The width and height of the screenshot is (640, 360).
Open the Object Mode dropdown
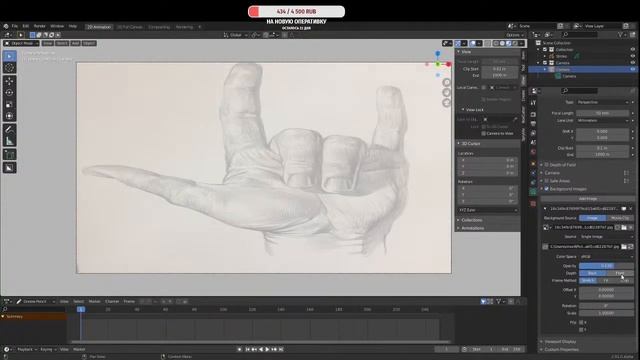(x=21, y=43)
